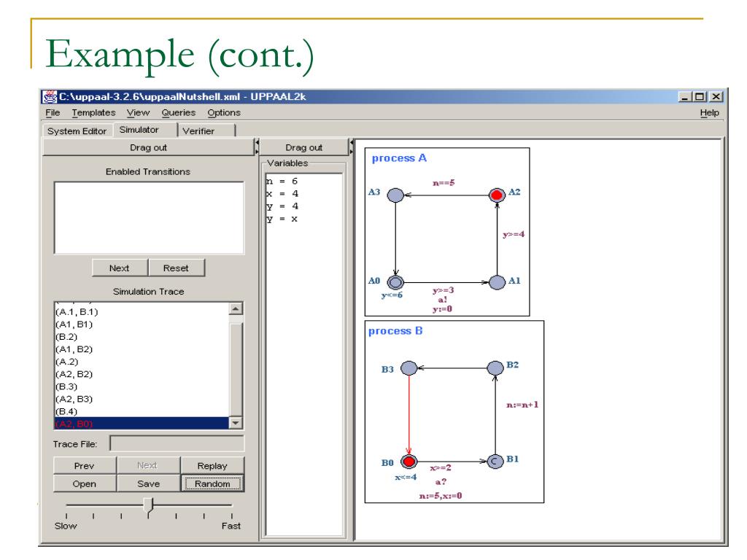Open the File menu

(53, 113)
